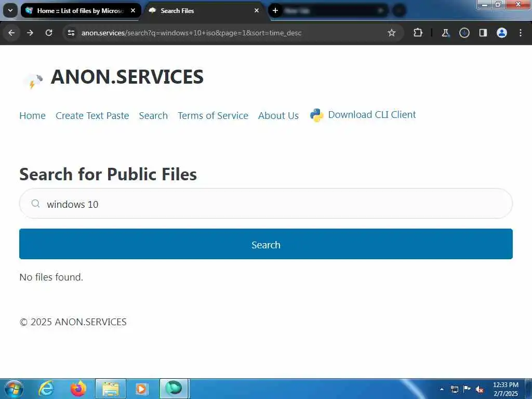This screenshot has width=532, height=399.
Task: Open Action Center flag icon
Action: coord(467,389)
